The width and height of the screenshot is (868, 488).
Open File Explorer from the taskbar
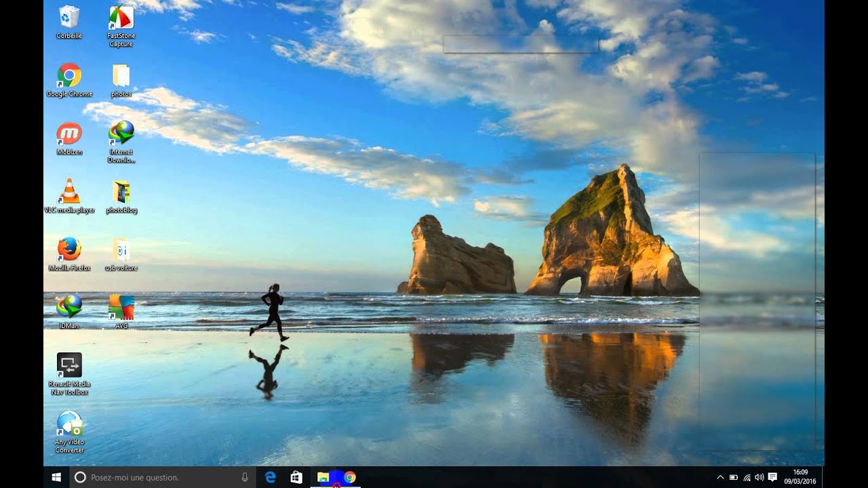pos(323,477)
